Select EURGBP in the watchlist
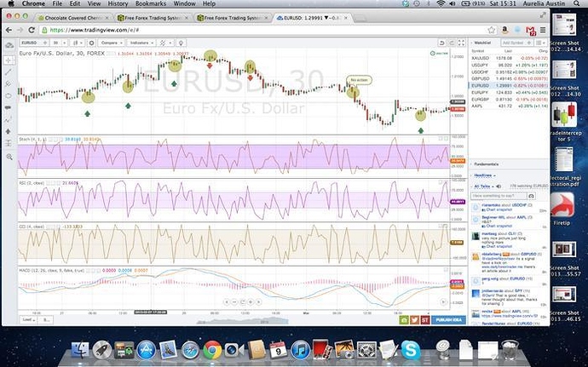This screenshot has width=588, height=367. [x=510, y=100]
